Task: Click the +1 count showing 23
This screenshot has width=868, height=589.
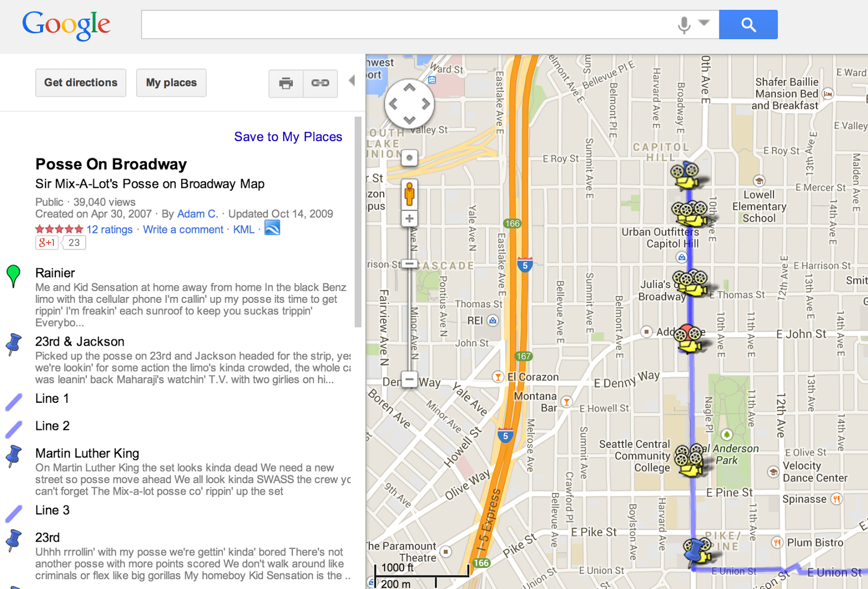Action: pos(74,243)
